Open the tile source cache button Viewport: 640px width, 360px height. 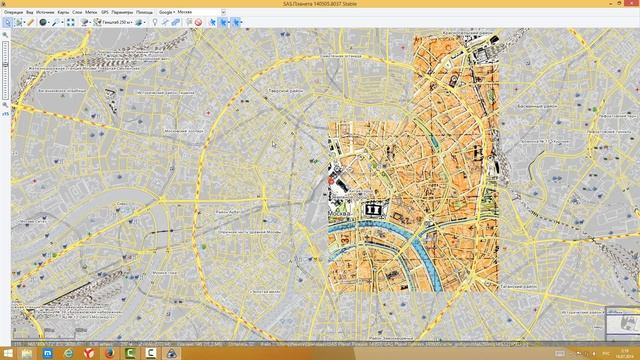coord(84,22)
